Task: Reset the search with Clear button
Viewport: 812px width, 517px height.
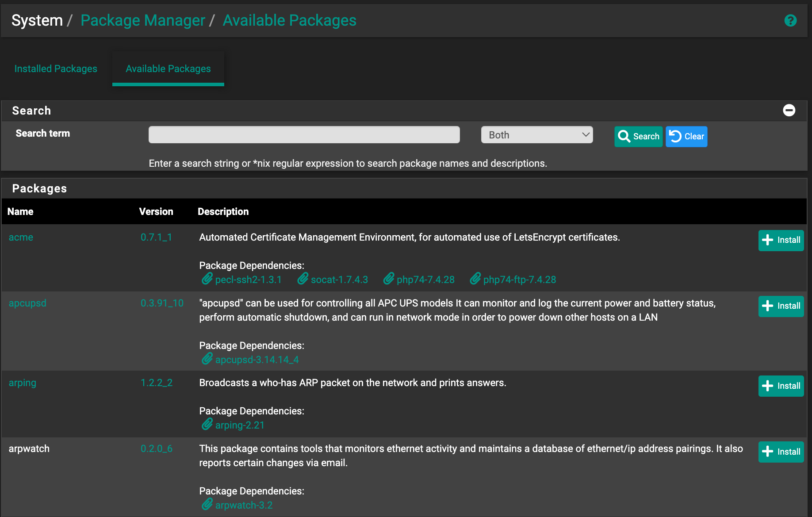Action: click(x=686, y=137)
